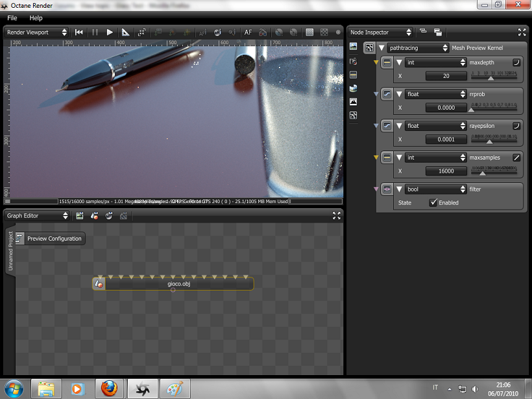The image size is (532, 399).
Task: Select the Preview Configuration node
Action: click(x=50, y=239)
